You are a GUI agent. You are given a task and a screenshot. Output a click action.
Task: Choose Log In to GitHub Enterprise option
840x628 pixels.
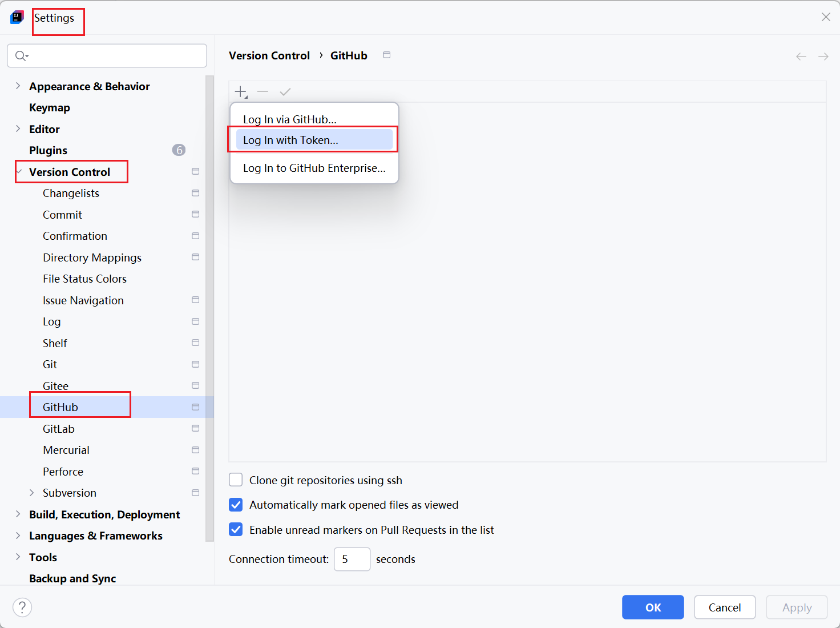[x=314, y=168]
